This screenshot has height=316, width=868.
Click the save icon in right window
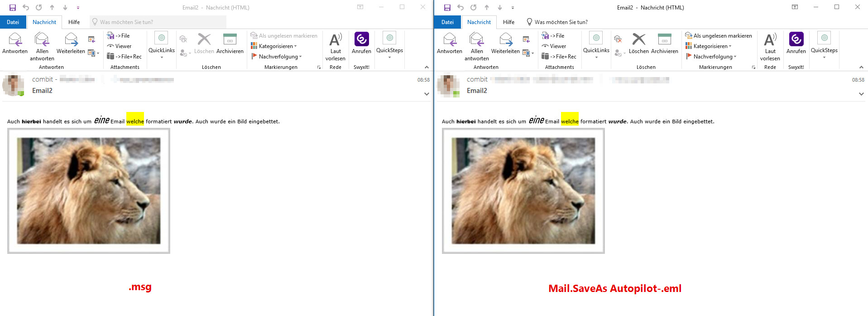pyautogui.click(x=447, y=7)
